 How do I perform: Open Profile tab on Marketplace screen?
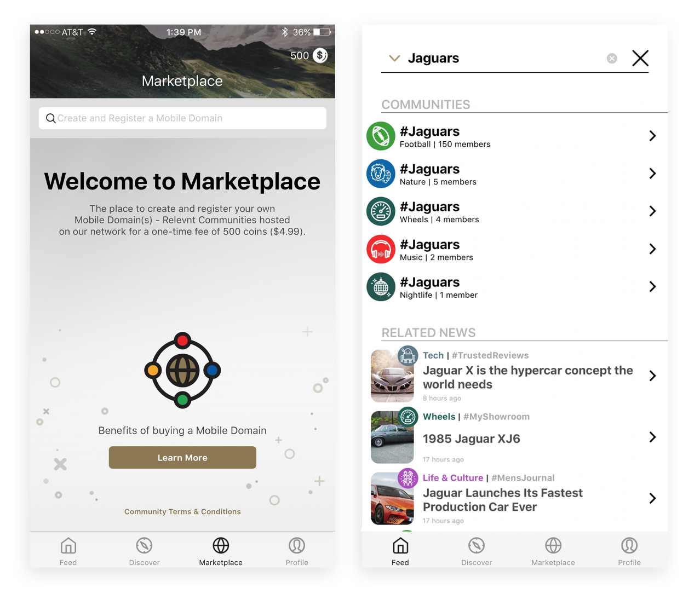[297, 551]
